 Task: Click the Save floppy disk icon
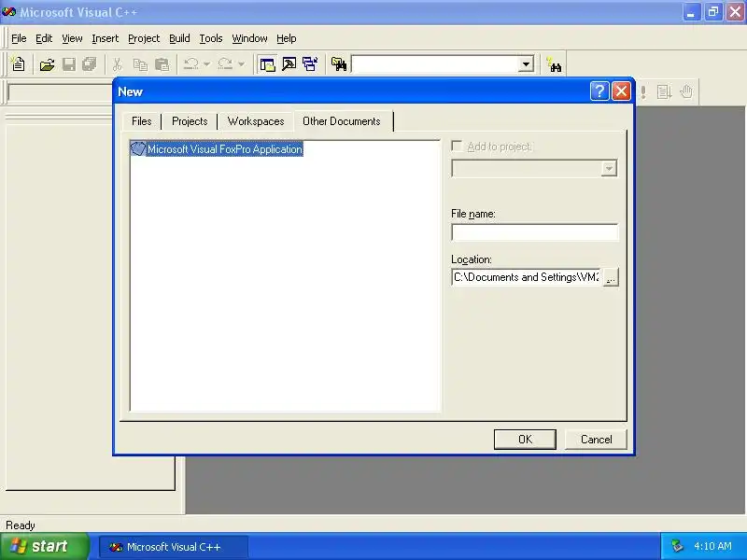pyautogui.click(x=69, y=64)
